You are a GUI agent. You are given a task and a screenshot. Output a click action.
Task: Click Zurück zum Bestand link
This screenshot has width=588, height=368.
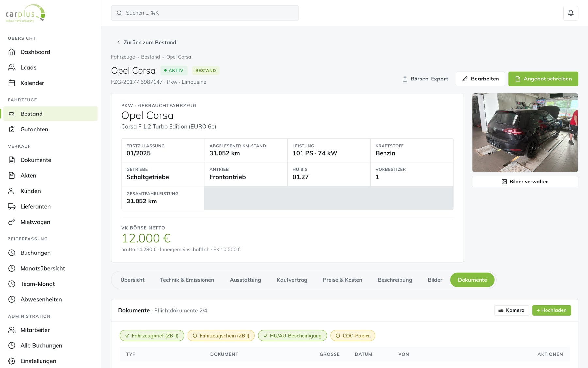[x=146, y=42]
